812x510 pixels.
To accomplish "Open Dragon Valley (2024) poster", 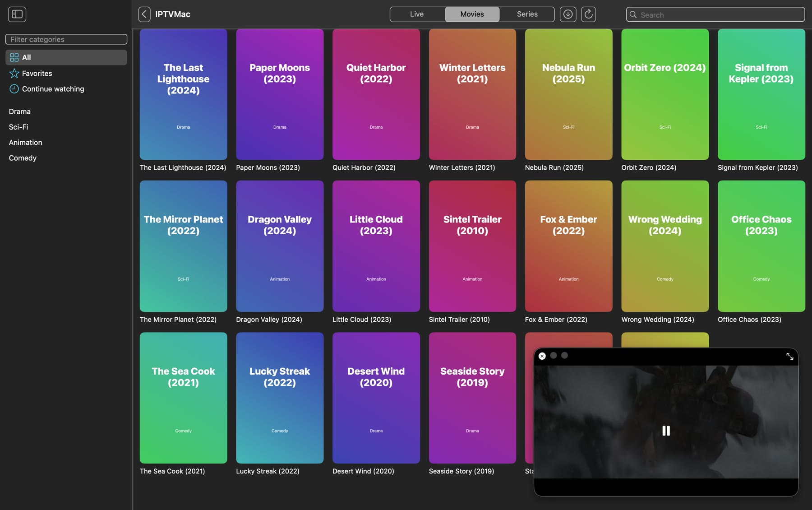I will 280,246.
